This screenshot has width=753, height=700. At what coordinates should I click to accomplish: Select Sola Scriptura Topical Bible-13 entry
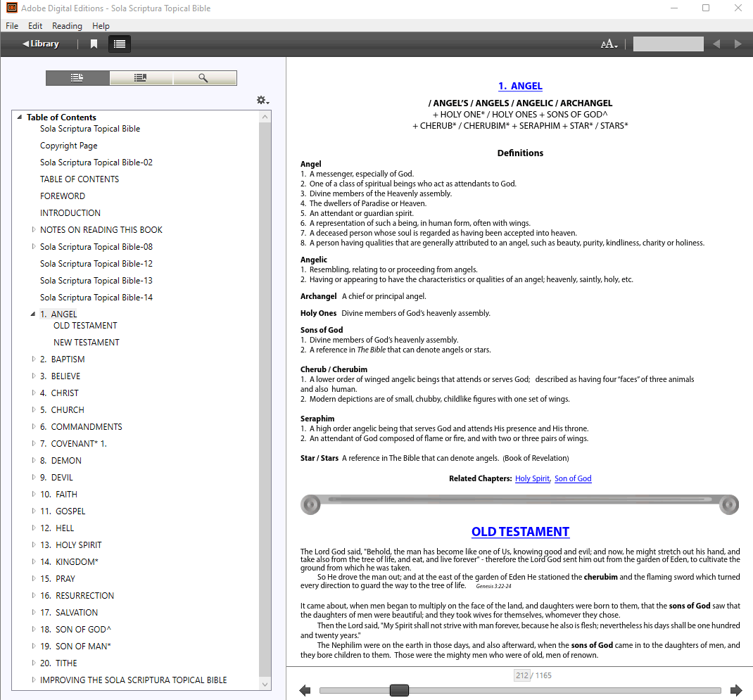[x=96, y=281]
